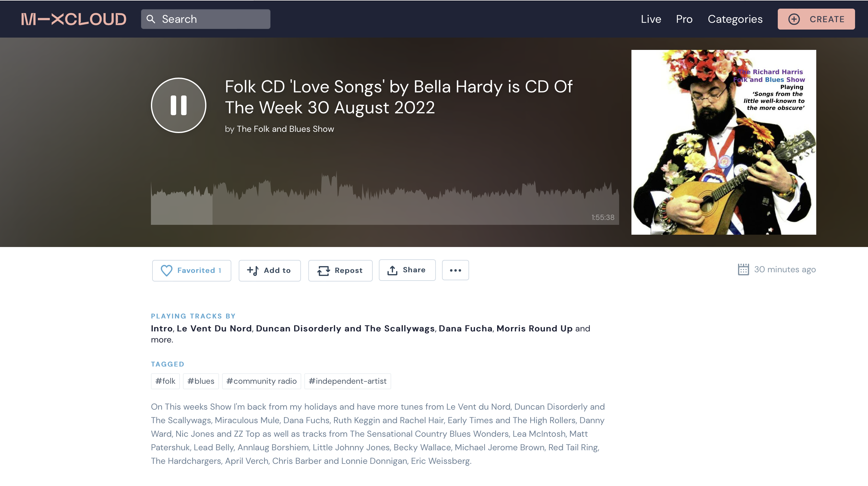Open the Le Vent Du Nord artist link
Screen dimensions: 868x486
point(214,328)
